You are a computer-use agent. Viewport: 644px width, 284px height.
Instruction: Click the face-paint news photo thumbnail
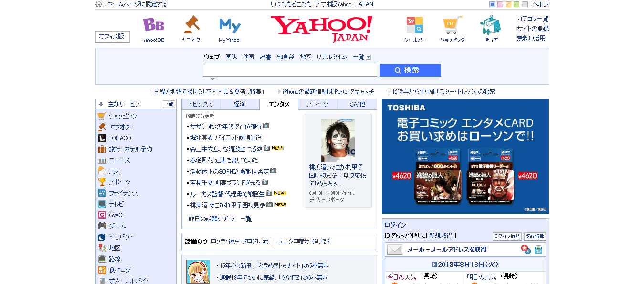pyautogui.click(x=338, y=140)
